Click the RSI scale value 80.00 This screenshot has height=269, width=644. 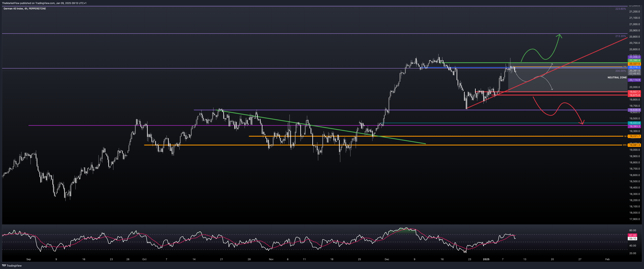[x=633, y=230]
